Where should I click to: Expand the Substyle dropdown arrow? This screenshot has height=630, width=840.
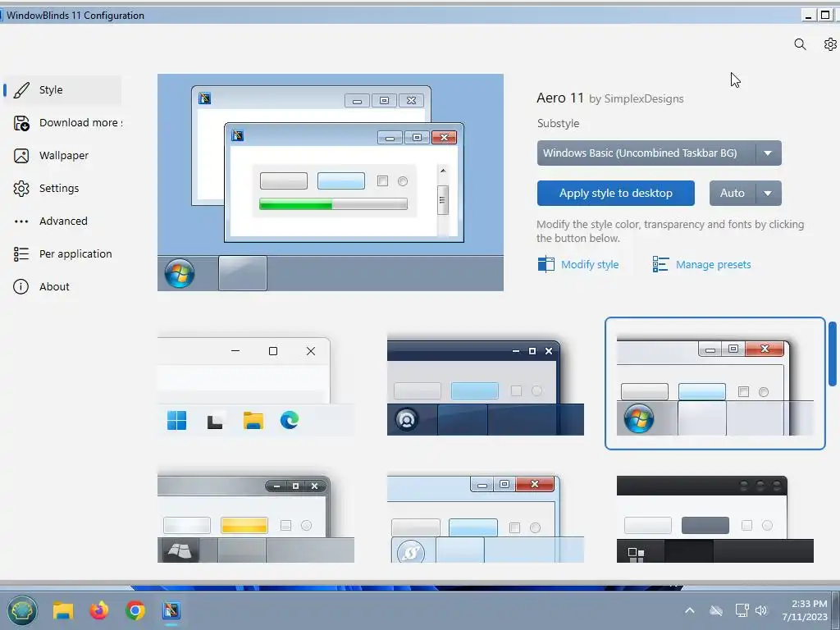(768, 153)
